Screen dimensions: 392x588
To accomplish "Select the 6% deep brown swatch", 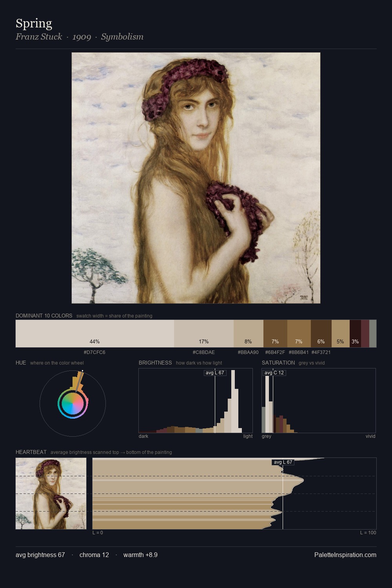I will click(x=321, y=334).
